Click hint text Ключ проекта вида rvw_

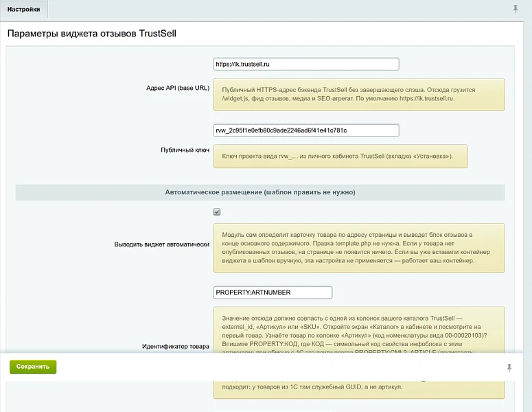pos(340,156)
